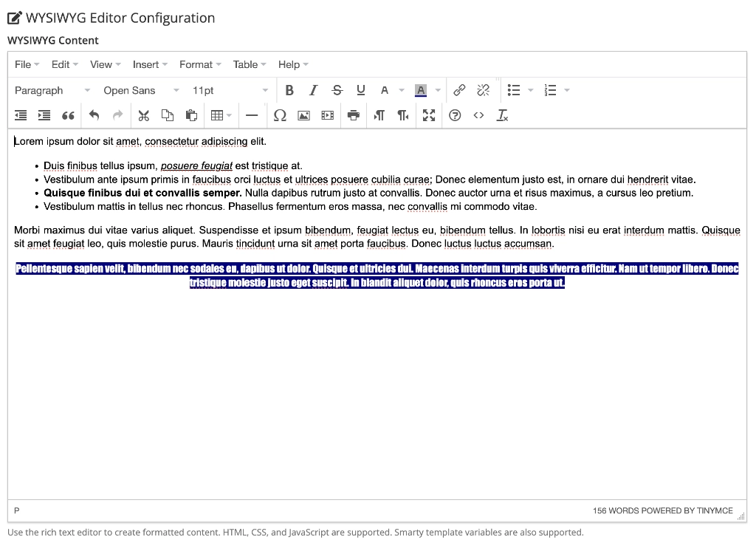Viewport: 756px width, 551px height.
Task: Insert a horizontal line
Action: coord(252,115)
